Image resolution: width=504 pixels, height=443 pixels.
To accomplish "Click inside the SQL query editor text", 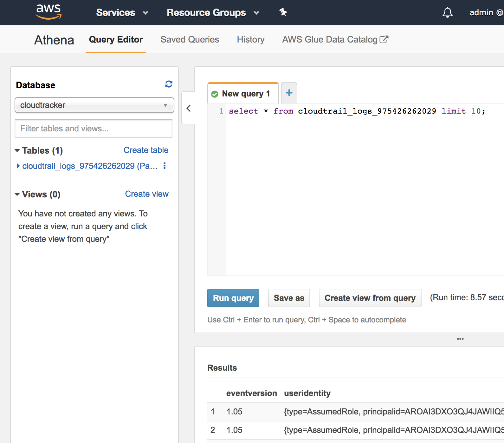I will point(357,111).
